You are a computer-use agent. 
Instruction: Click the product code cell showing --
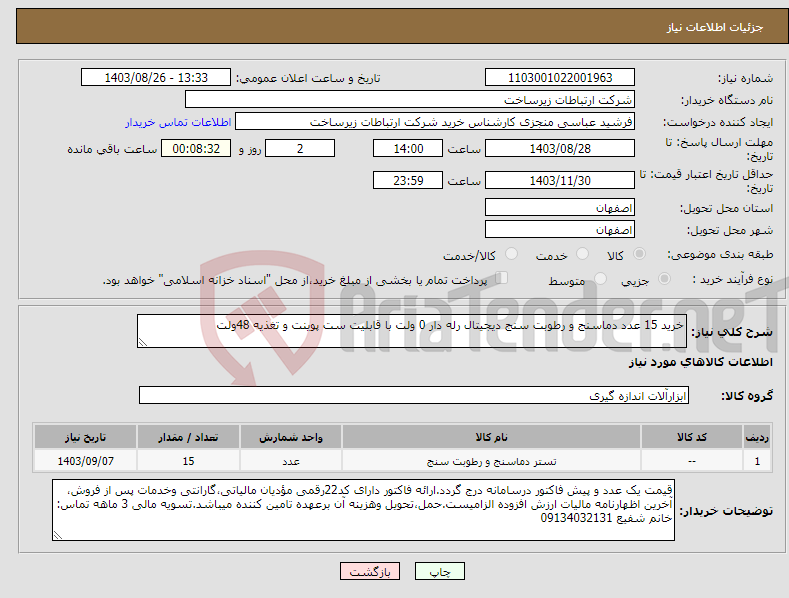coord(692,461)
